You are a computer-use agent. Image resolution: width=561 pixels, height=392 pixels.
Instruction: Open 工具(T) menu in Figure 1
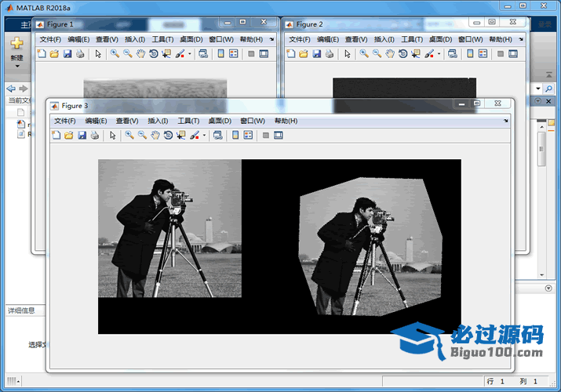(162, 39)
